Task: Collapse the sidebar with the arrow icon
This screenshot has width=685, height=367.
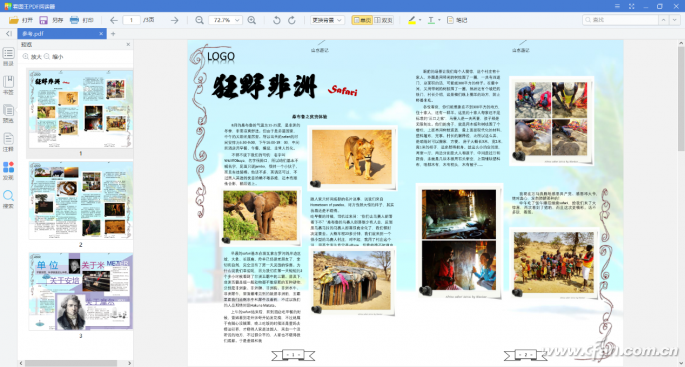Action: 8,34
